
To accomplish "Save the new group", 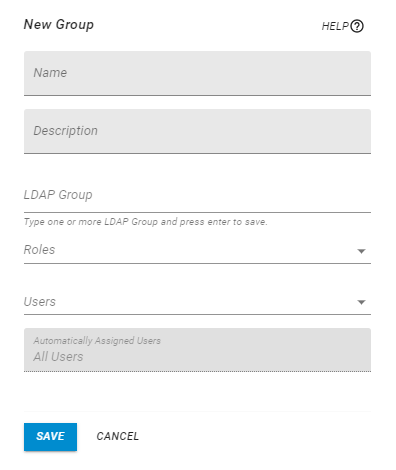I will point(50,437).
